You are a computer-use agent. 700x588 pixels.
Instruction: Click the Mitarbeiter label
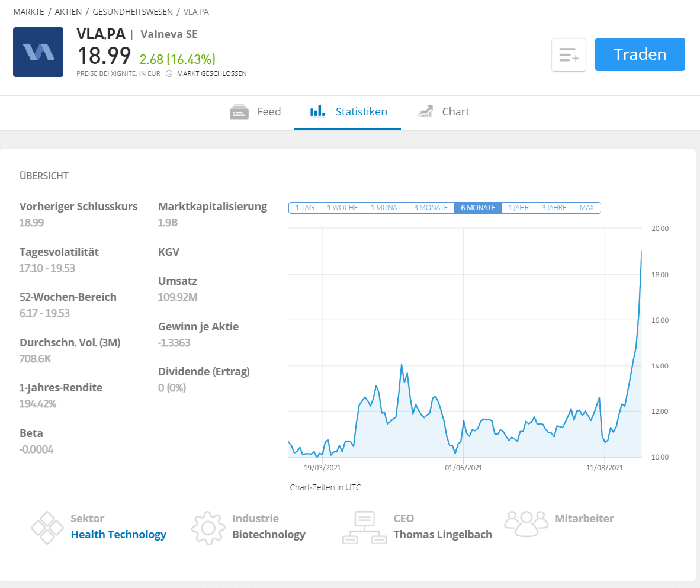click(x=585, y=518)
